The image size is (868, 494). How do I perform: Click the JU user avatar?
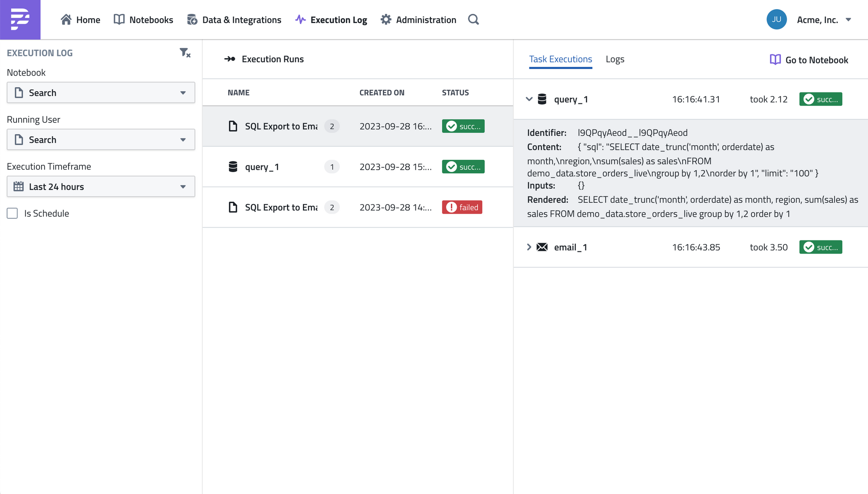[776, 20]
